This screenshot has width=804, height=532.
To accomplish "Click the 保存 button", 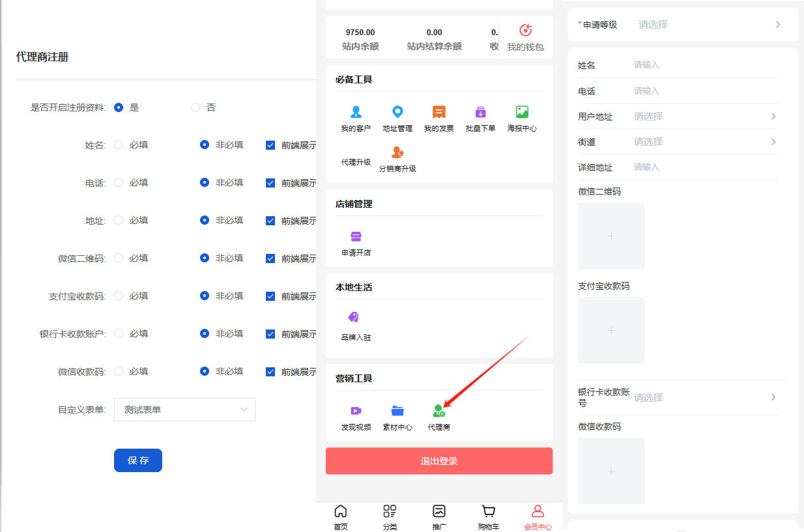I will 138,460.
